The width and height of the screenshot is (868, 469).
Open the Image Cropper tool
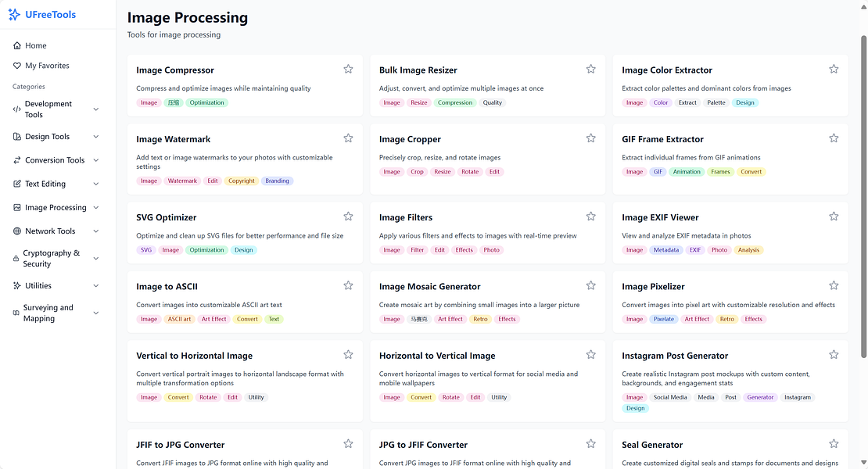coord(410,139)
